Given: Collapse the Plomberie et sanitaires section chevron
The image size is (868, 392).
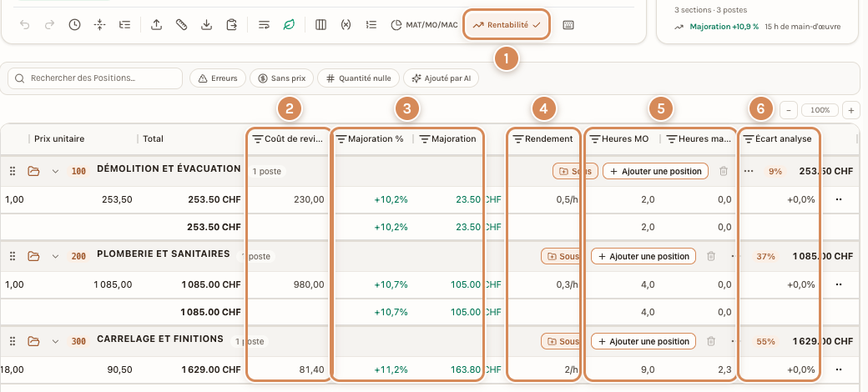Looking at the screenshot, I should coord(55,256).
